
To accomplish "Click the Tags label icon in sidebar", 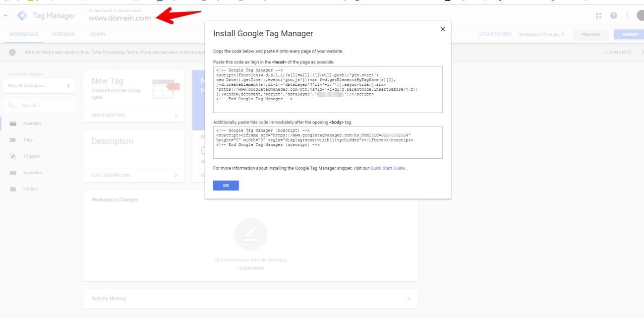I will tap(13, 140).
